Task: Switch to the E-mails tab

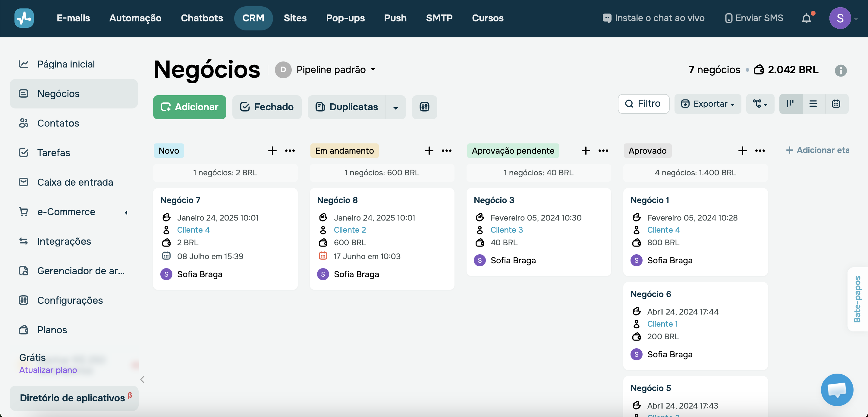Action: 73,18
